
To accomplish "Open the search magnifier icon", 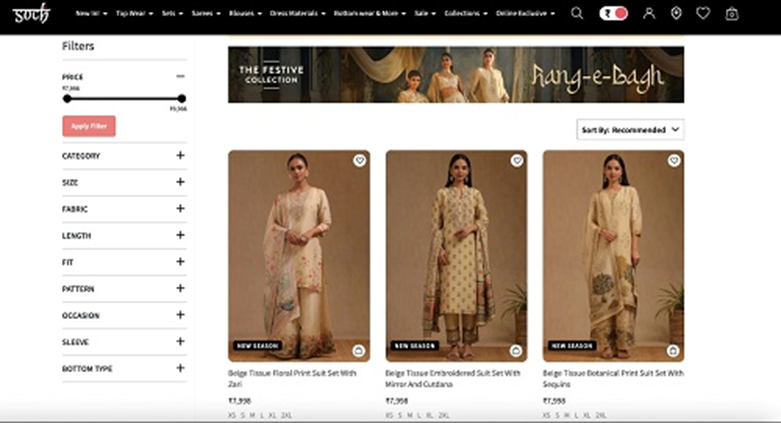I will point(577,14).
